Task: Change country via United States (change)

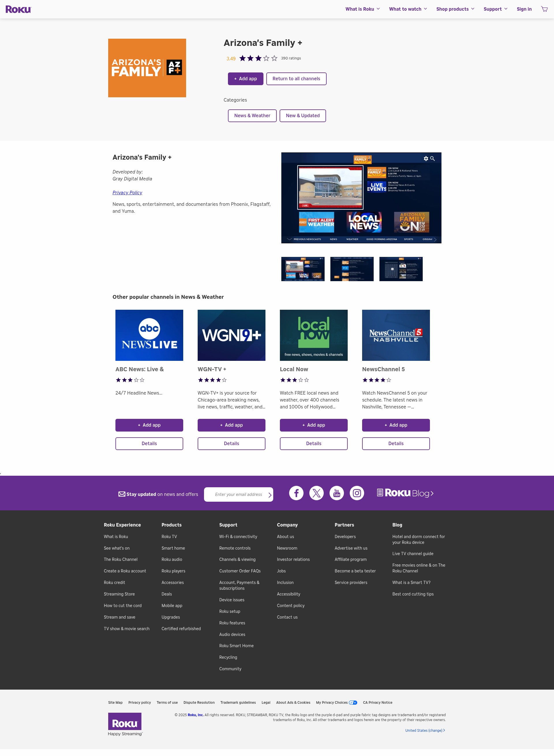Action: 425,731
